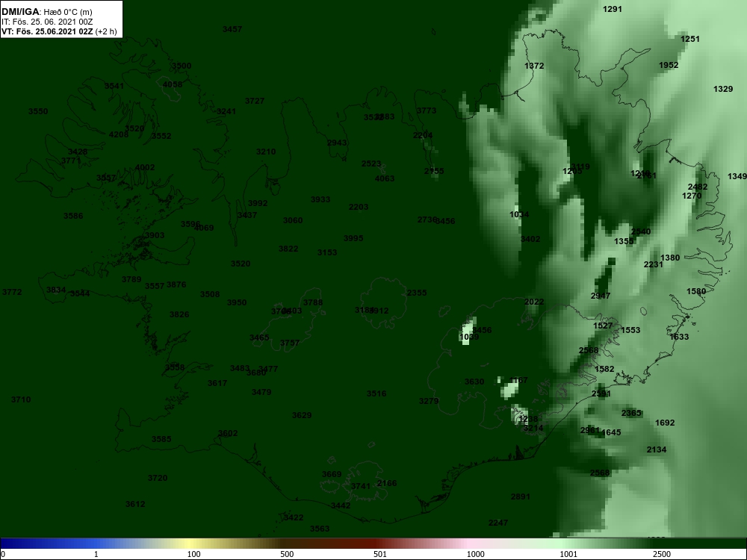Click the 2943 value on the map

coord(338,143)
